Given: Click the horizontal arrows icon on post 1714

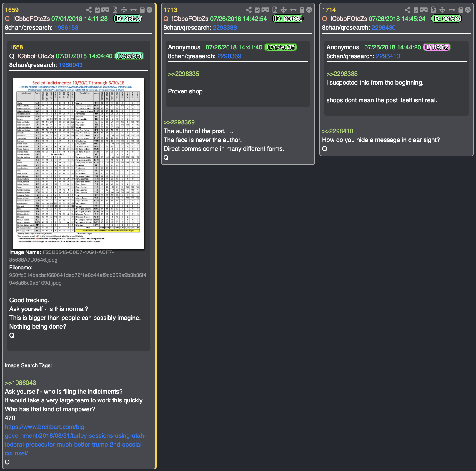Looking at the screenshot, I should [452, 10].
